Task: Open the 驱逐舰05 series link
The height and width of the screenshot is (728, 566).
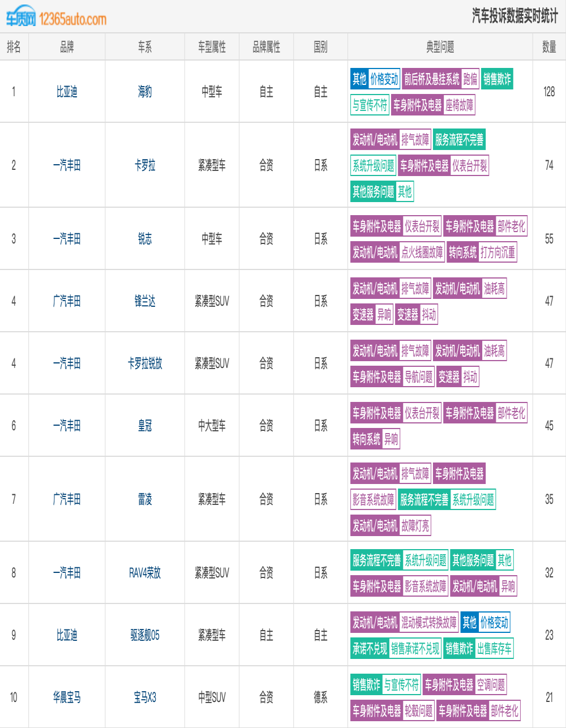Action: 145,635
